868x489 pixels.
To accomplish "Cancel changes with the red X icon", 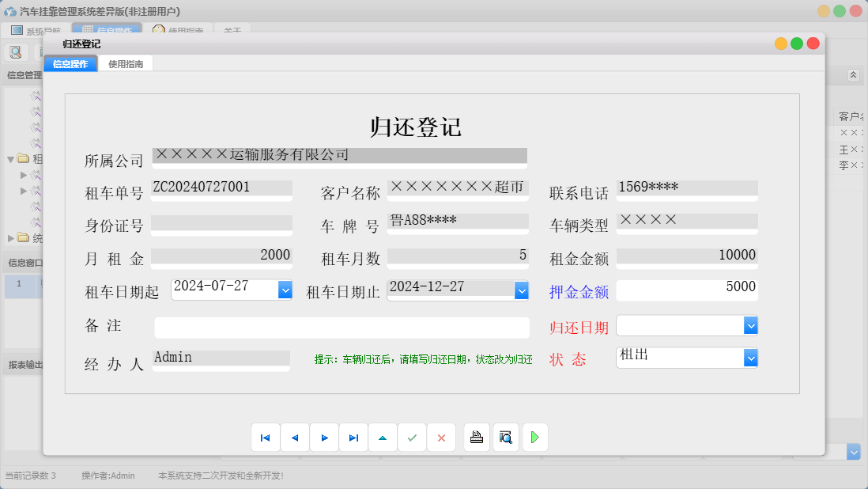I will click(441, 437).
